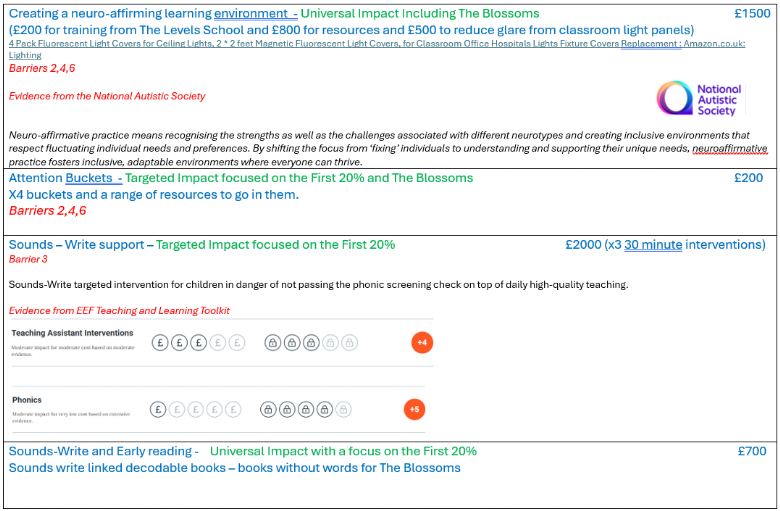Image resolution: width=780 pixels, height=511 pixels.
Task: Click the orange +4 impact badge
Action: click(422, 342)
